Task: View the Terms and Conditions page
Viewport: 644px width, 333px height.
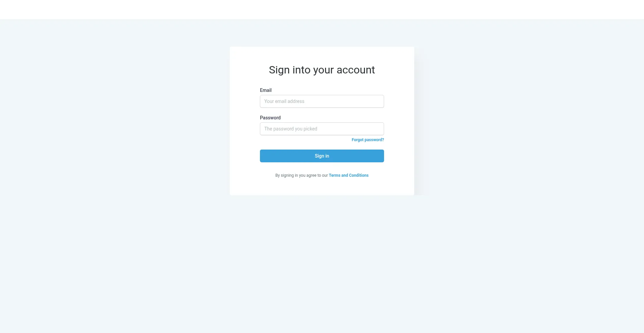Action: 348,175
